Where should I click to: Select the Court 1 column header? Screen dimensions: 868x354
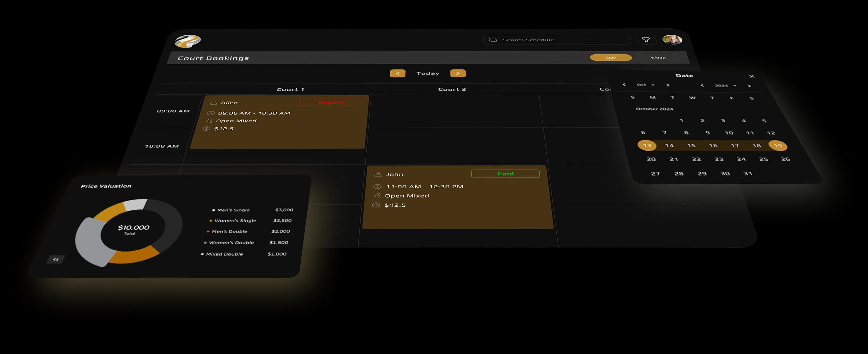coord(290,89)
